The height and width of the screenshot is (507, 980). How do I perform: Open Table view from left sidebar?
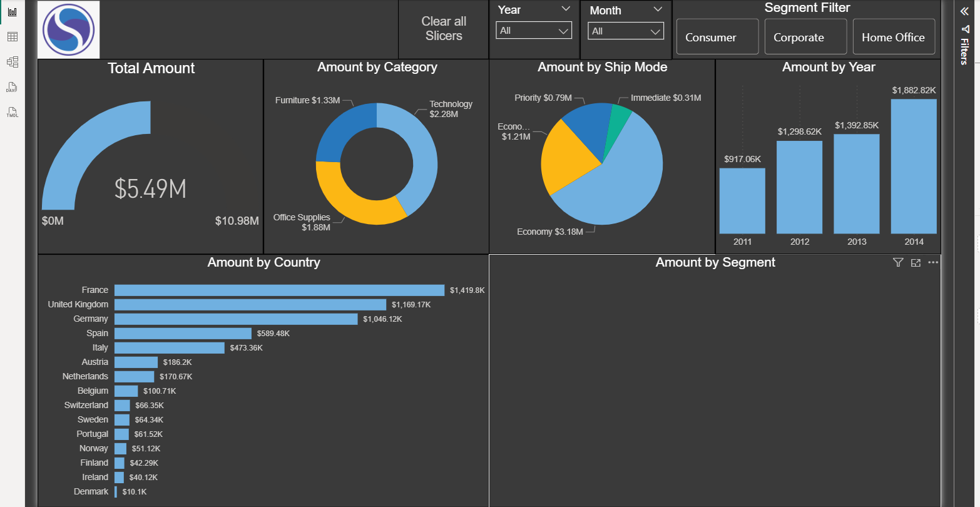click(12, 37)
